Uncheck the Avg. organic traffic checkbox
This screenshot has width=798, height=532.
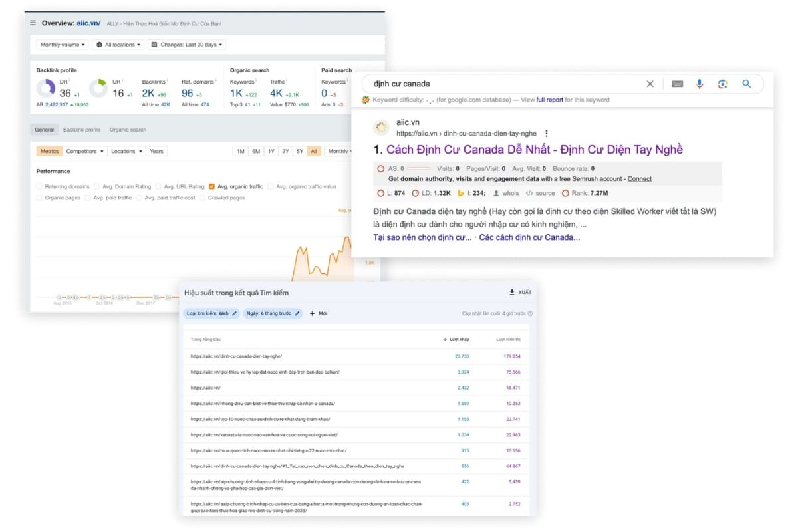[211, 187]
